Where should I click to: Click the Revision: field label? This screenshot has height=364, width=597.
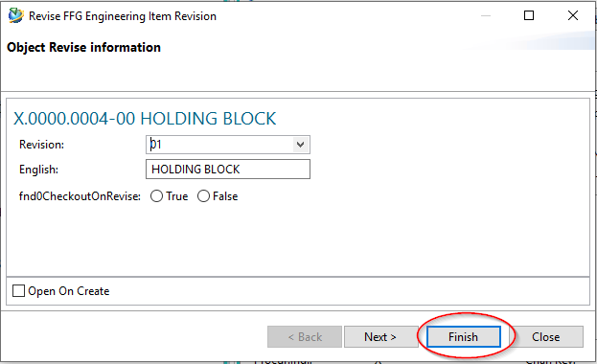[41, 145]
